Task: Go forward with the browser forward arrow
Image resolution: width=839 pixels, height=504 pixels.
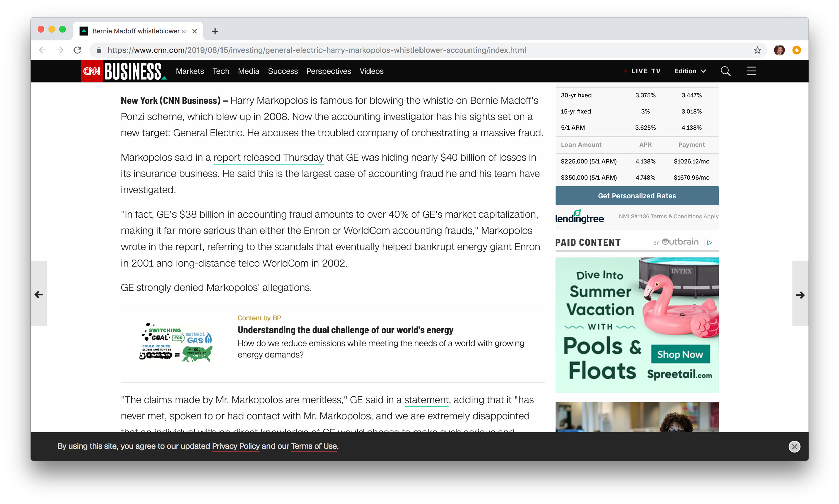Action: 60,50
